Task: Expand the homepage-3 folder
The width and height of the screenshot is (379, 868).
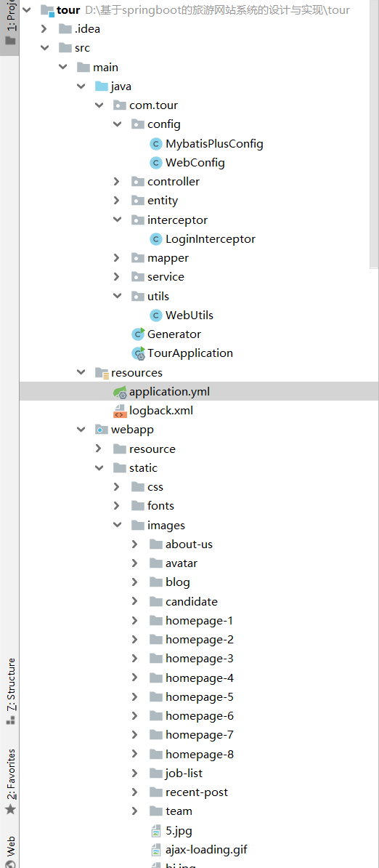Action: pos(135,659)
